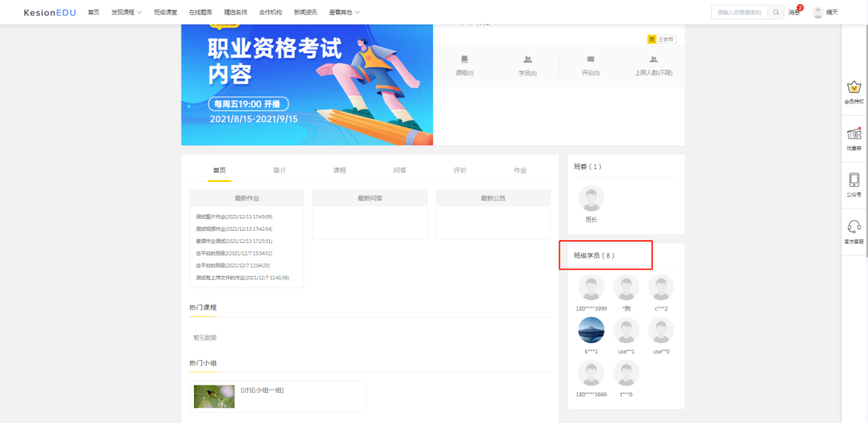Open the 班长 avatar
Viewport: 868px width, 423px height.
pos(591,198)
